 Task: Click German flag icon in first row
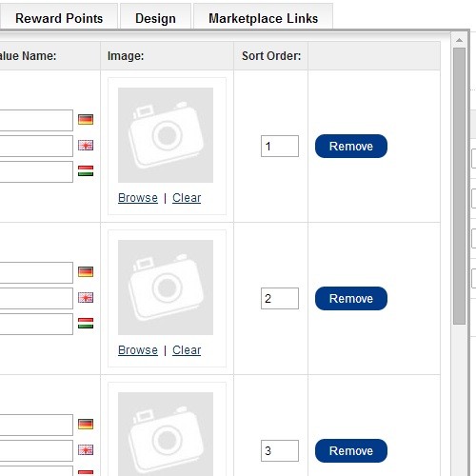[86, 120]
